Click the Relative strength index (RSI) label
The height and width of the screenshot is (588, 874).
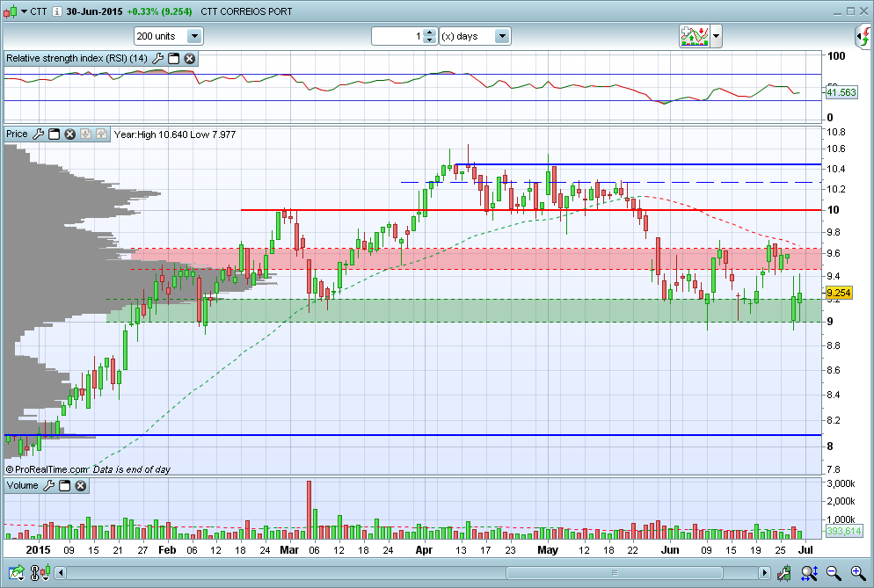[76, 58]
